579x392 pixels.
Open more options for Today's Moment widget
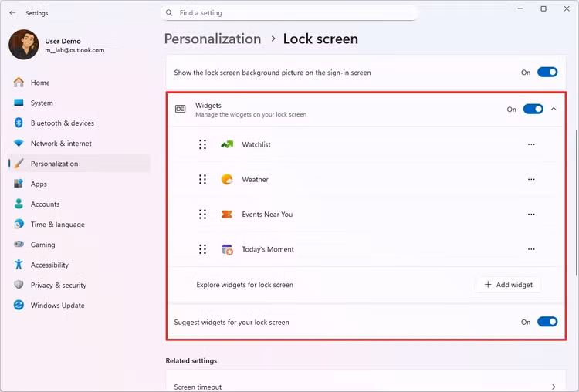(x=531, y=249)
